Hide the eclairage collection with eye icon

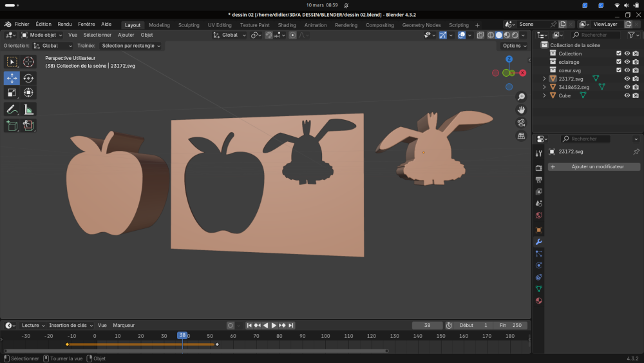[627, 62]
